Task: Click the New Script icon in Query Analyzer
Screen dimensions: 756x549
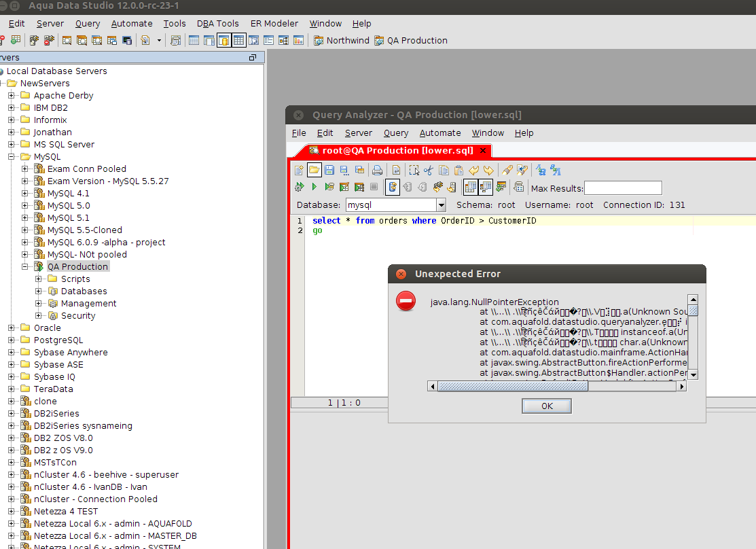Action: 299,170
